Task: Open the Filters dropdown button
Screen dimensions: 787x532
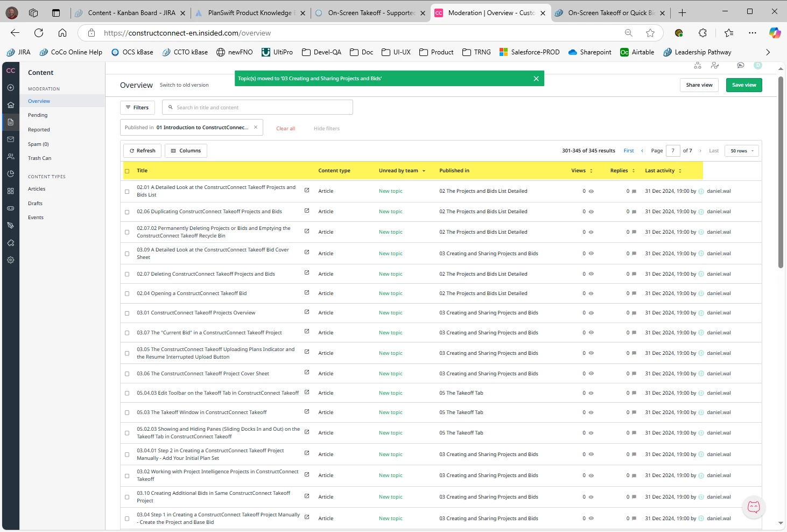Action: 137,107
